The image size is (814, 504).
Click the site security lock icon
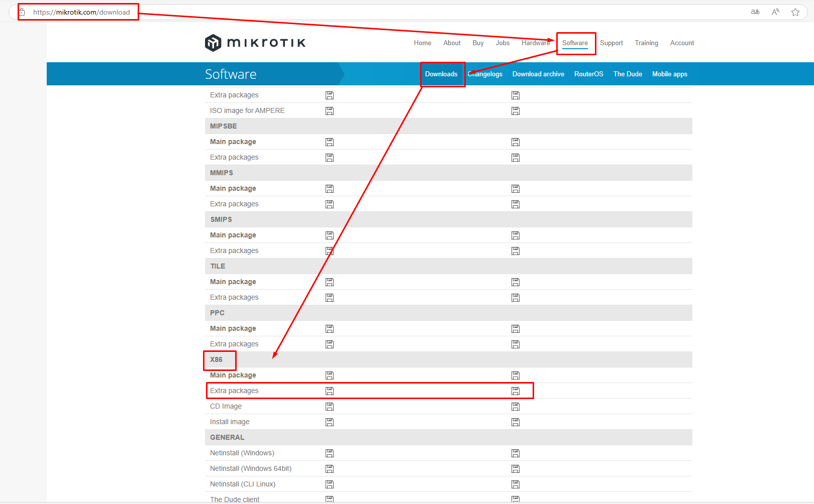point(22,11)
